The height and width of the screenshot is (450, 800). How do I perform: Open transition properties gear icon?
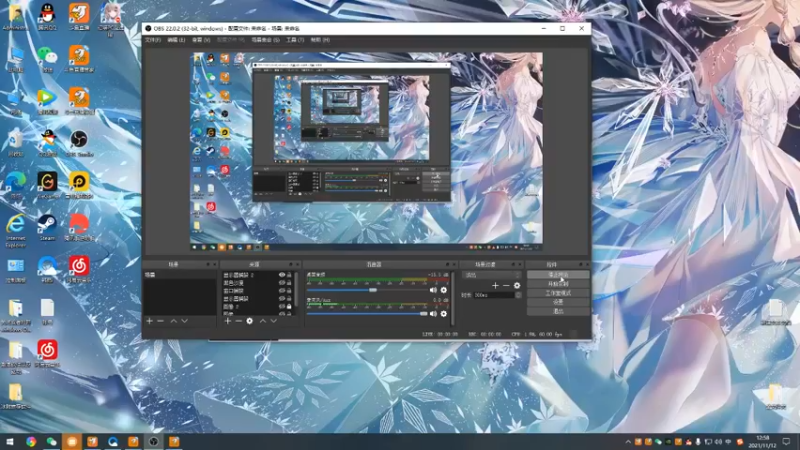click(x=517, y=286)
